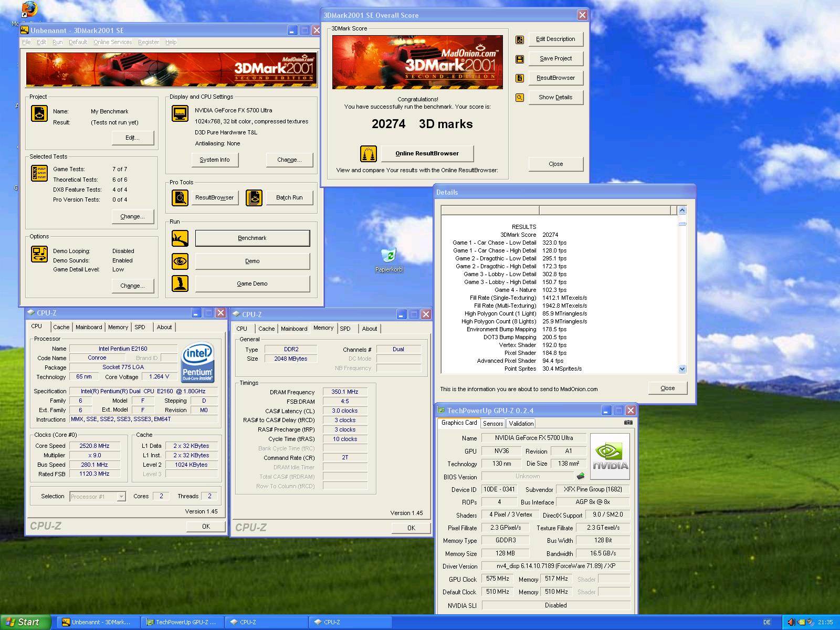Click the 20274 3D marks score text
This screenshot has width=840, height=630.
point(422,124)
